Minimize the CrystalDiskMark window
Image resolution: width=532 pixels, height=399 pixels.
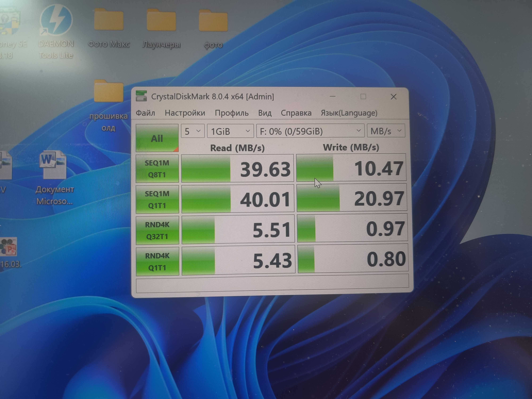pyautogui.click(x=332, y=96)
